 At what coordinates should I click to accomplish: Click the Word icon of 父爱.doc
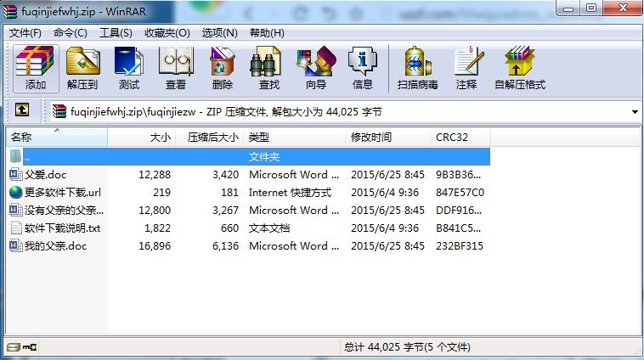point(15,174)
